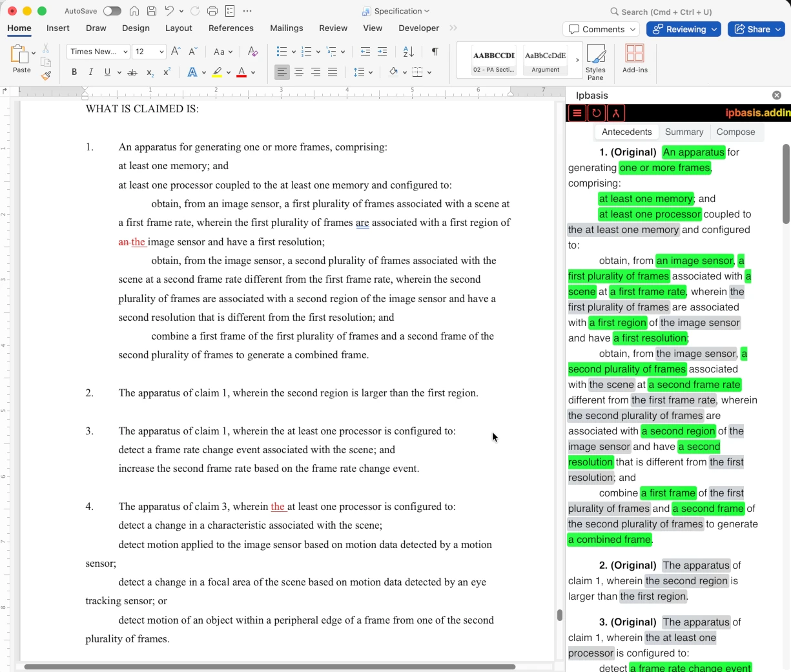
Task: Open the Comments button
Action: (601, 29)
